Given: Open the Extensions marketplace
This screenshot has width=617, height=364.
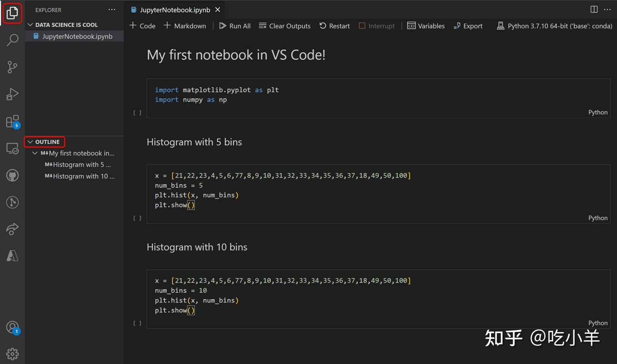Looking at the screenshot, I should pyautogui.click(x=13, y=121).
